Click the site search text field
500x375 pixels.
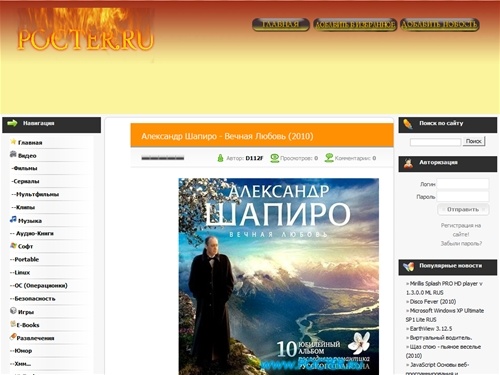click(435, 142)
